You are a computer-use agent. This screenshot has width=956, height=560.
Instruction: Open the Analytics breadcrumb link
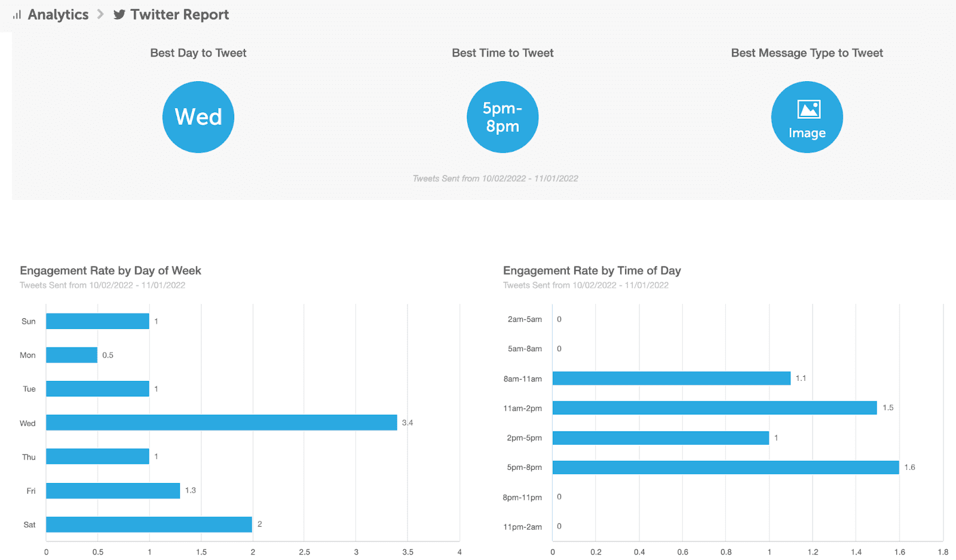click(x=58, y=14)
